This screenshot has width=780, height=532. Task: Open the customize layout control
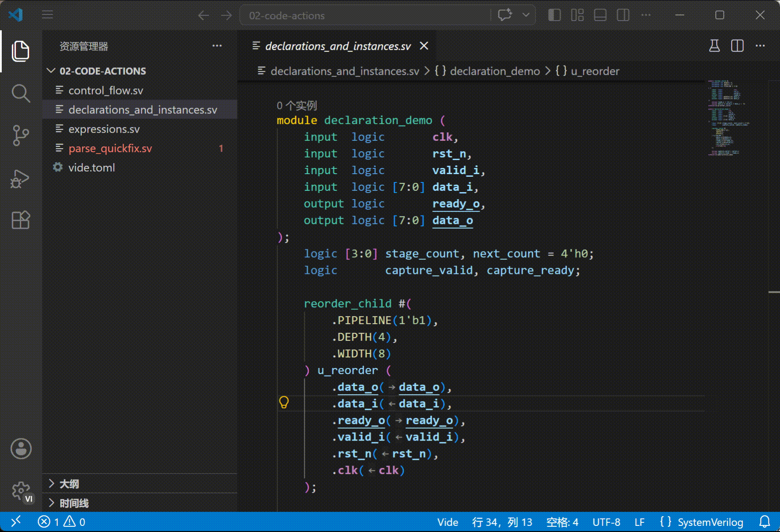coord(577,15)
